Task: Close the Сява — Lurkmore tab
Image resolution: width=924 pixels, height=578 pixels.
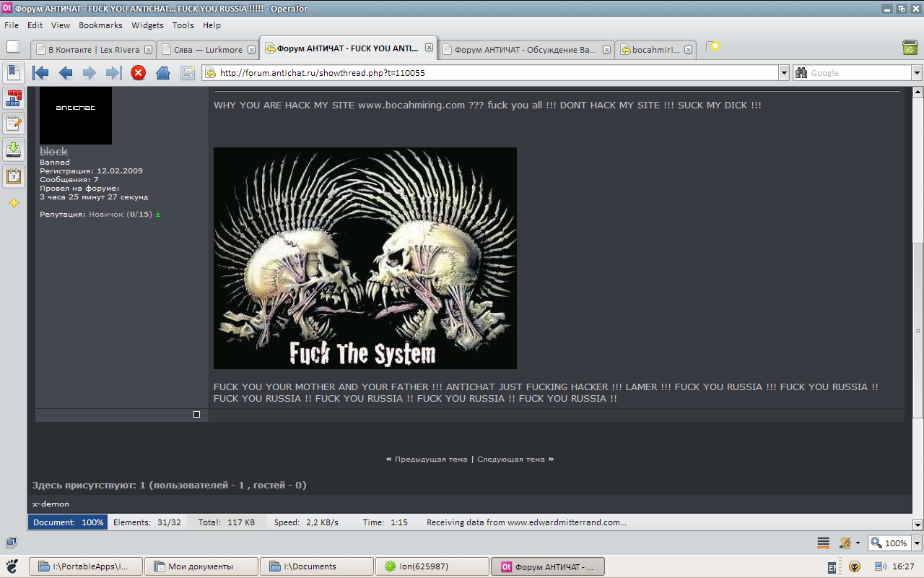Action: [251, 50]
